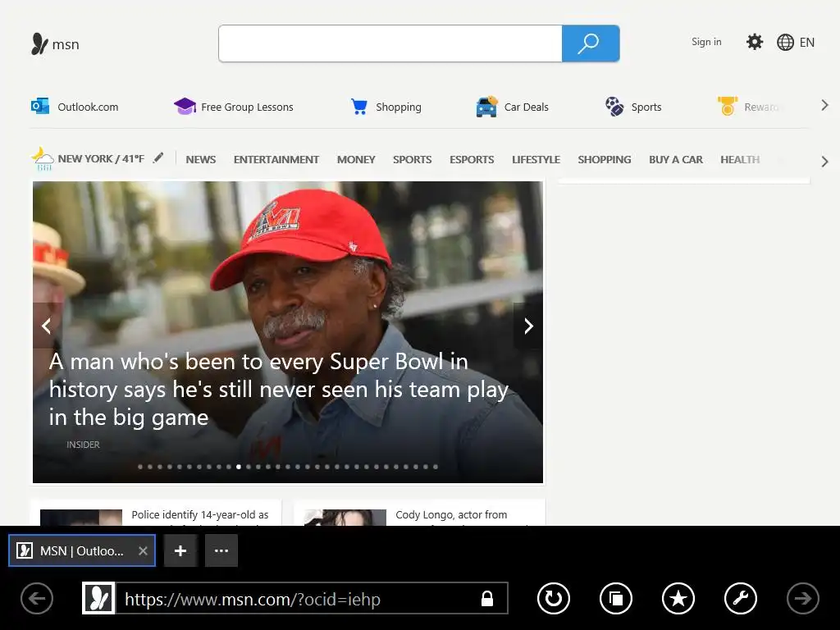Open new tab with plus button
The height and width of the screenshot is (630, 840).
coord(180,550)
